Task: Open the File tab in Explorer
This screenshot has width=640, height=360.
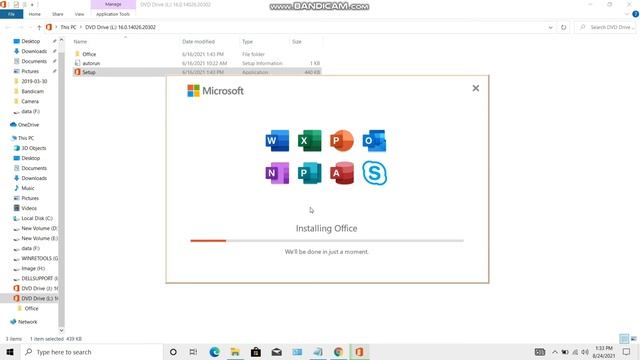Action: 11,14
